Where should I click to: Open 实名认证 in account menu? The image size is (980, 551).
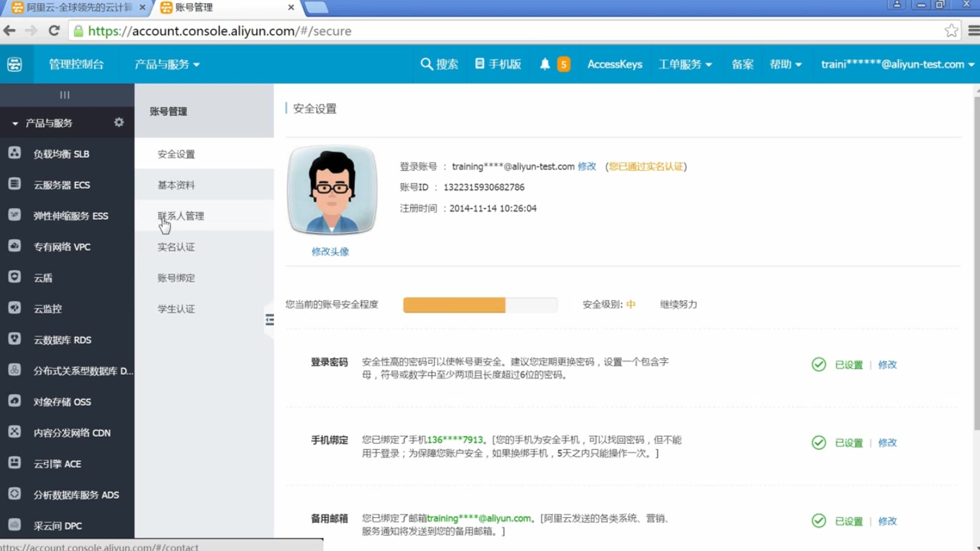(176, 247)
